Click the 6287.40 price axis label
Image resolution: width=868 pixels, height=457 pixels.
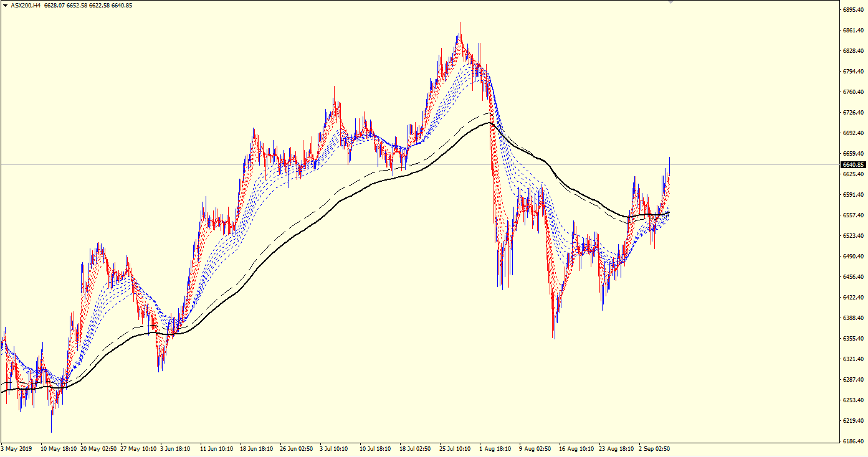(852, 380)
